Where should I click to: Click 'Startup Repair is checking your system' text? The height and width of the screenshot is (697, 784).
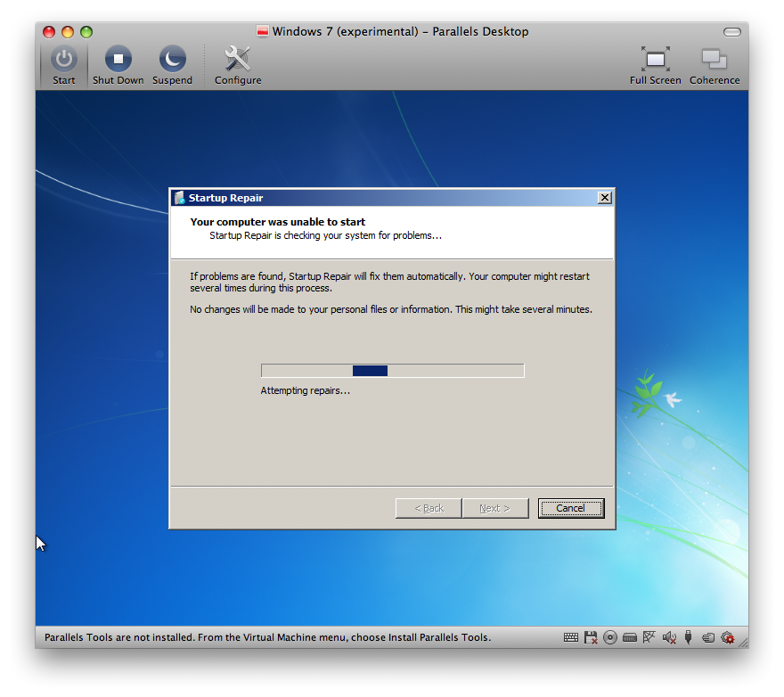click(x=325, y=235)
